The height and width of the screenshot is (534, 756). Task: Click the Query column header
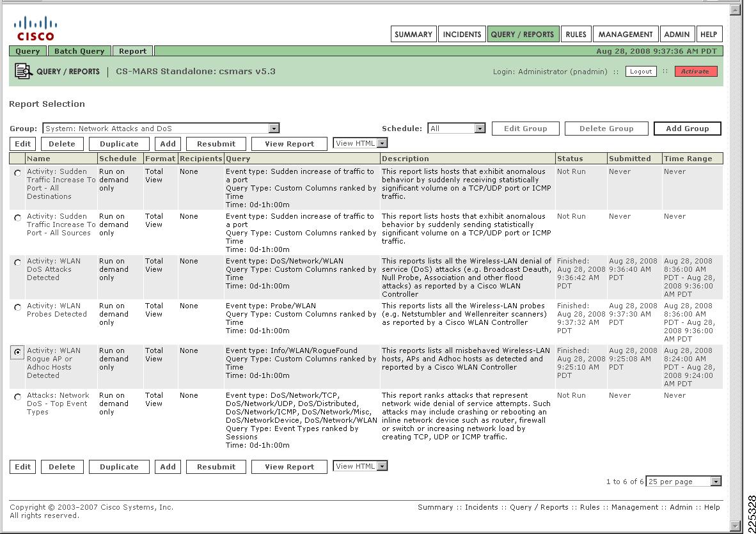tap(303, 159)
